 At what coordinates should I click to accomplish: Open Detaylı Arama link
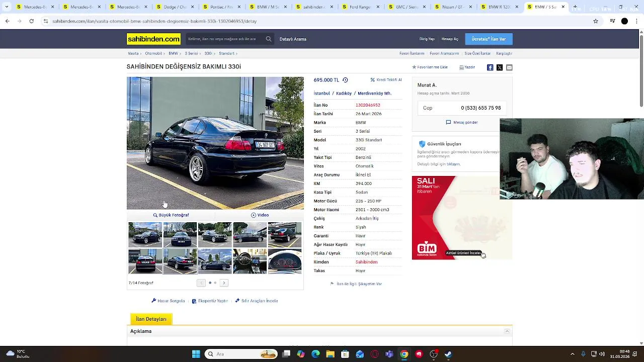click(293, 39)
